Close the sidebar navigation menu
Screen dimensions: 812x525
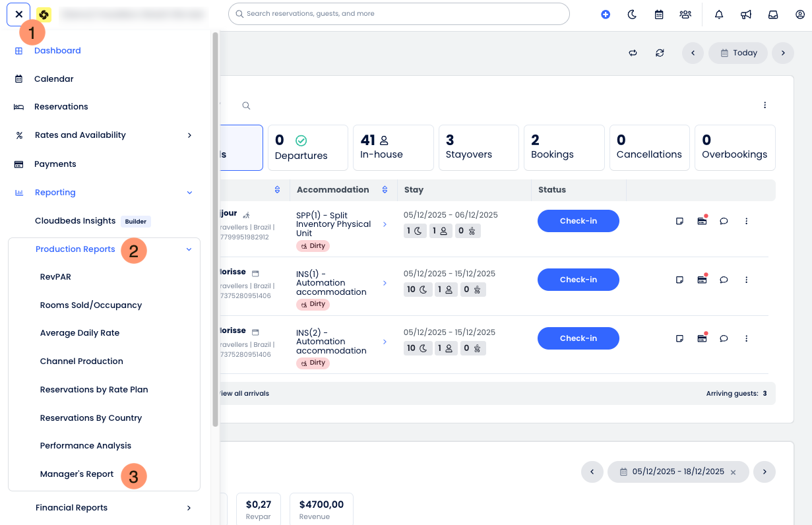point(18,14)
